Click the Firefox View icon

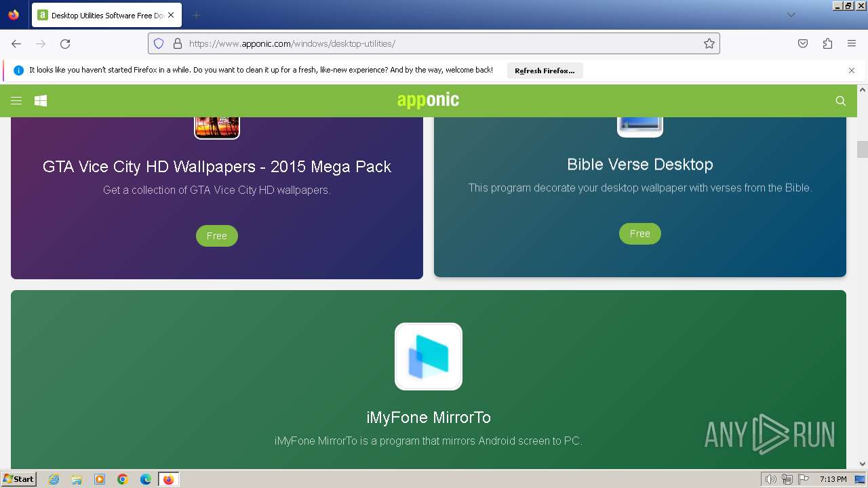click(x=14, y=15)
